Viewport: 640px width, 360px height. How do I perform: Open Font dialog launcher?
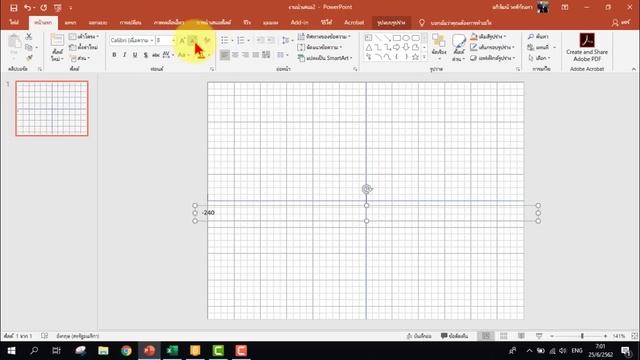[212, 69]
